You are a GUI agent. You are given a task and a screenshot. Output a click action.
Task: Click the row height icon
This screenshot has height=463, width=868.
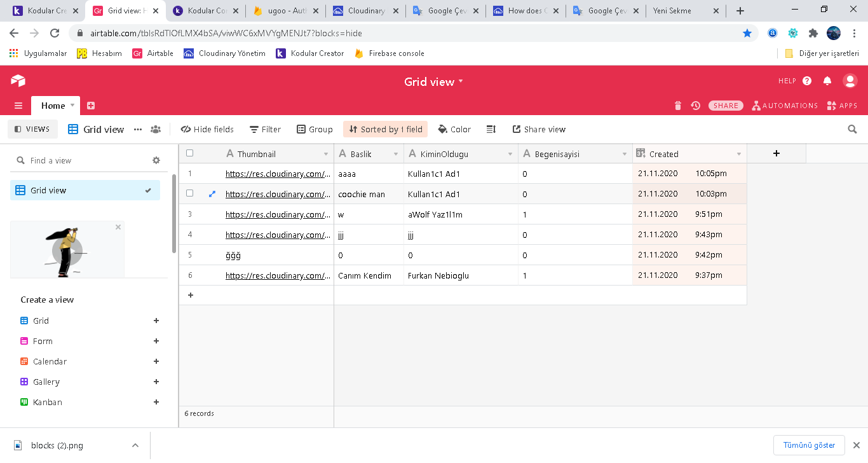click(x=491, y=129)
